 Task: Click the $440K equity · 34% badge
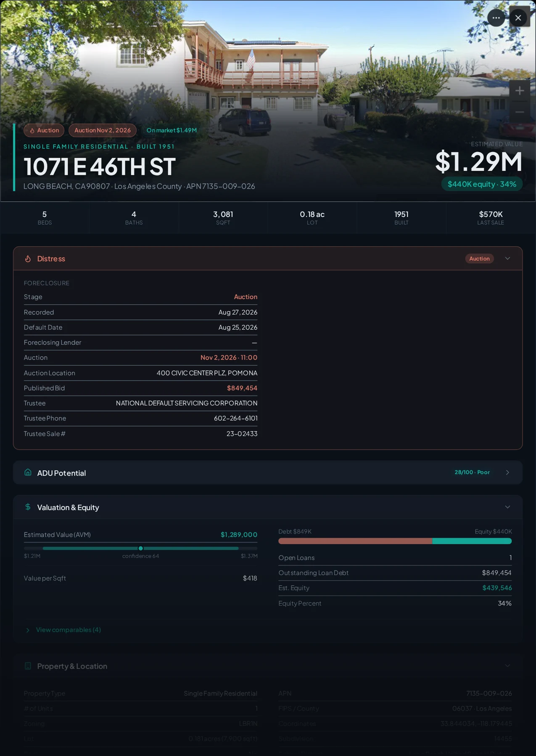tap(482, 184)
